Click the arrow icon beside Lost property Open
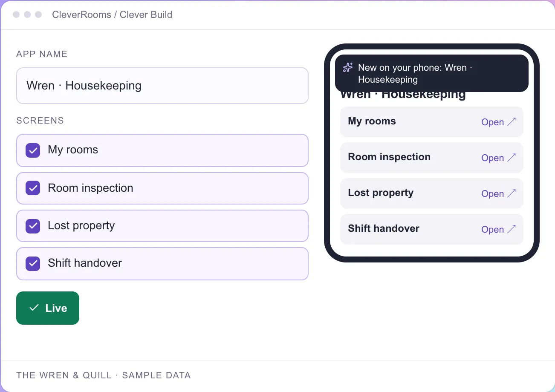Screen dimensions: 555x392 (512, 193)
